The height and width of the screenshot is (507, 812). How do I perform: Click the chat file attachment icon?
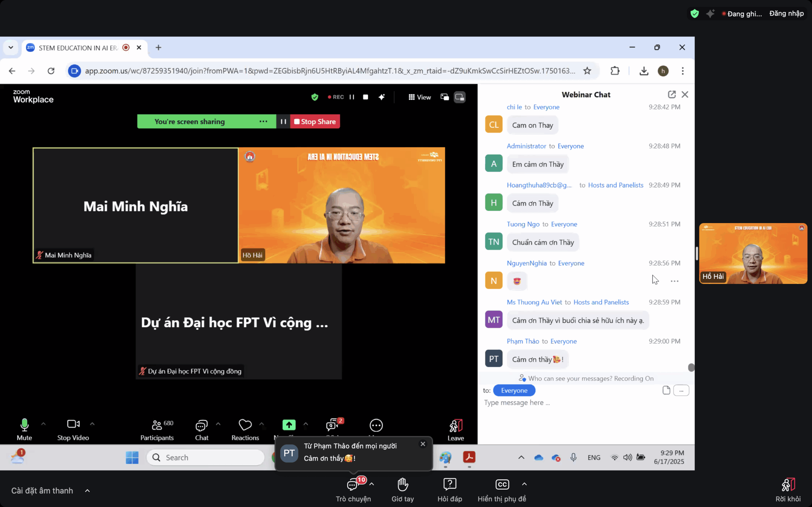pyautogui.click(x=666, y=390)
